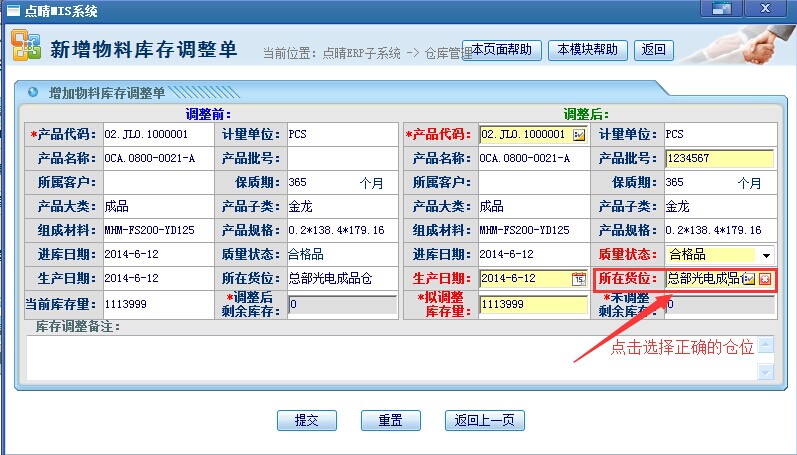Image resolution: width=797 pixels, height=455 pixels.
Task: Click the 库存调整备注 remarks text area
Action: (x=390, y=357)
